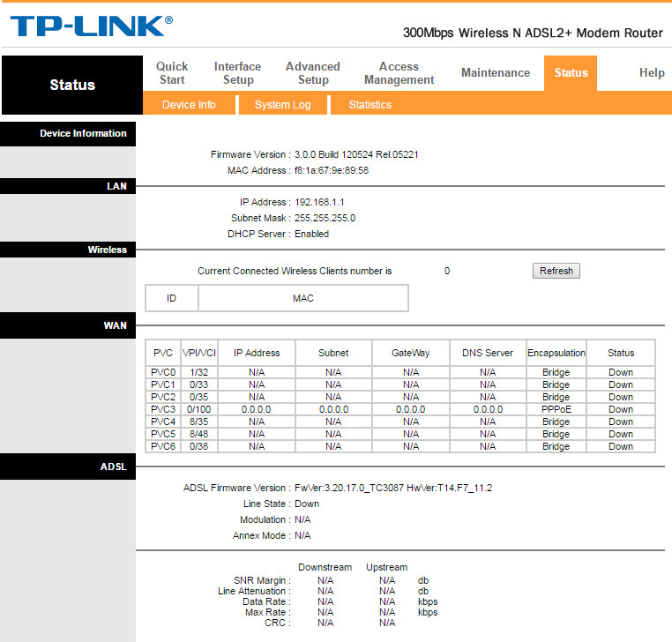Image resolution: width=672 pixels, height=642 pixels.
Task: Click the PVC3 IP address 0.0.0.0 cell
Action: coord(257,409)
